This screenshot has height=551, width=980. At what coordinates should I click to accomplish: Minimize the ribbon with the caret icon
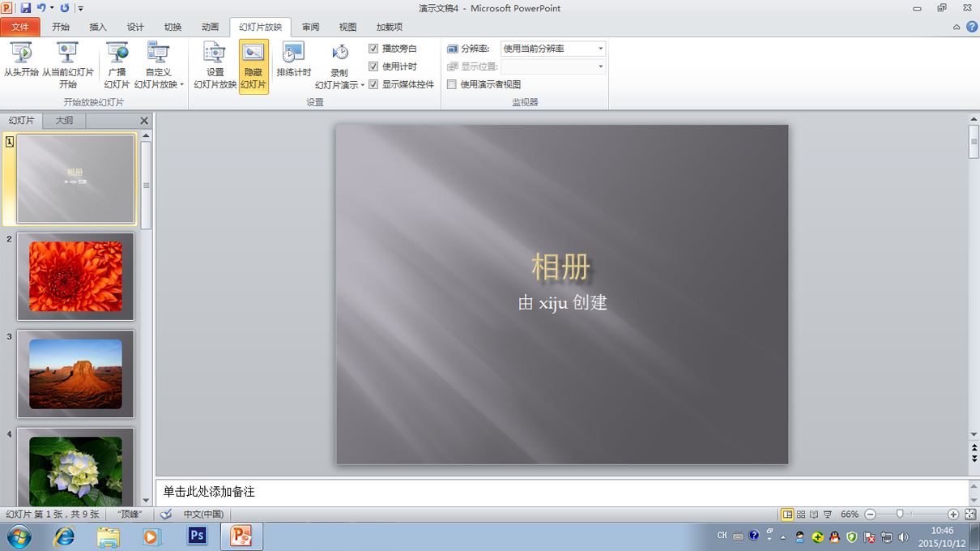(x=957, y=27)
